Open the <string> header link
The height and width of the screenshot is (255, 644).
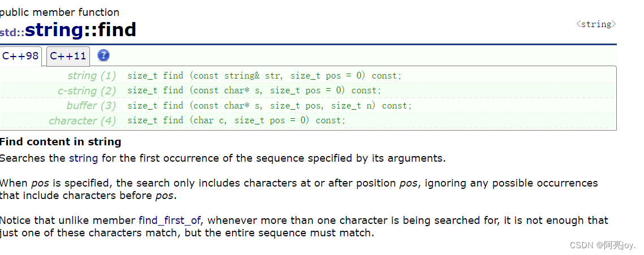pyautogui.click(x=596, y=24)
